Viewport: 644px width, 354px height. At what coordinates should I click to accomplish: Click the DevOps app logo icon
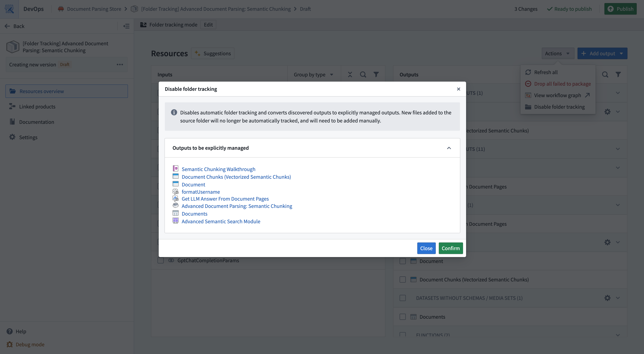(9, 9)
